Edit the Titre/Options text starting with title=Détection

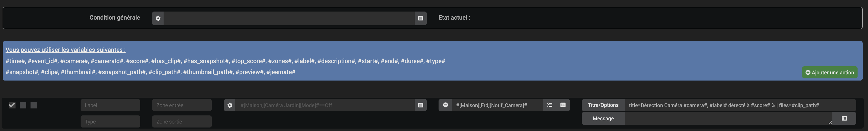coord(740,105)
